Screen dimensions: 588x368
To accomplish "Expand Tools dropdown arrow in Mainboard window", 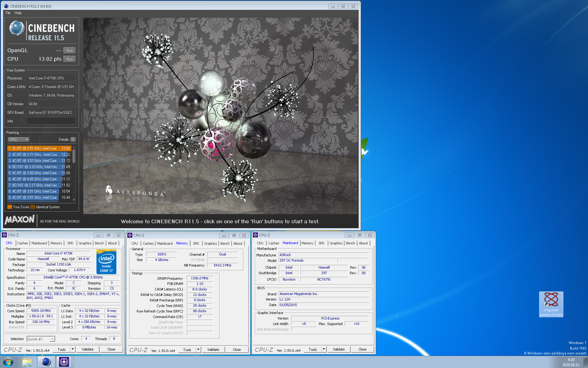I will [x=324, y=349].
